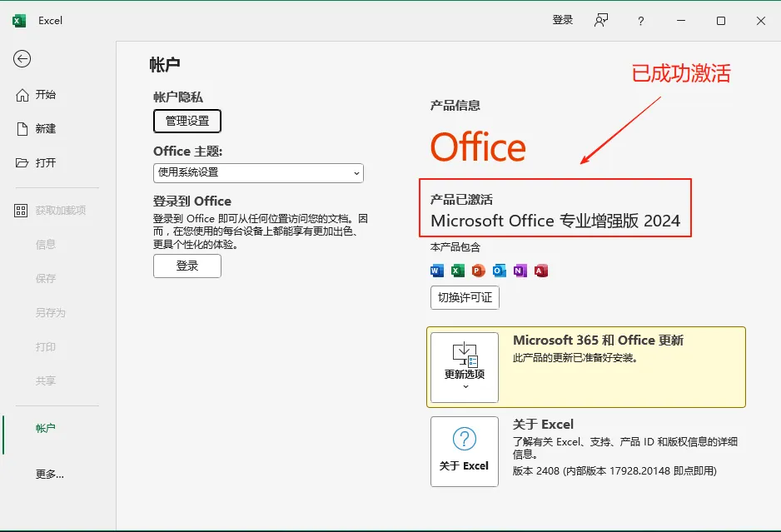Click the back arrow icon
Screen dimensions: 781x532
pyautogui.click(x=22, y=59)
